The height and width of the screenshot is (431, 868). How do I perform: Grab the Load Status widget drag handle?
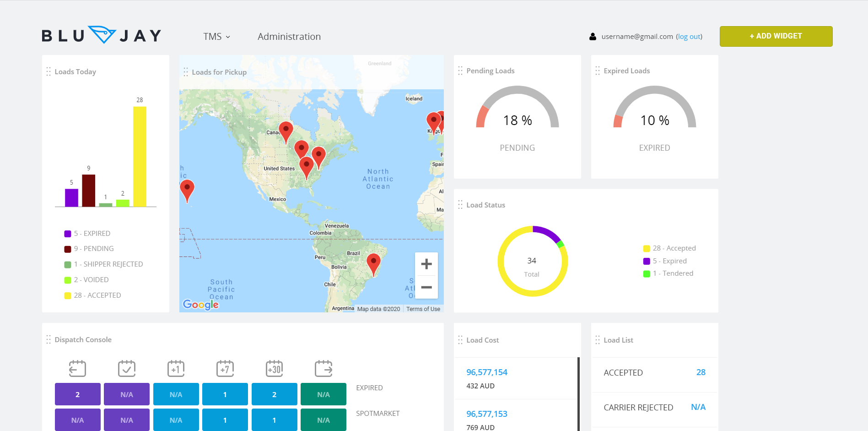tap(460, 205)
